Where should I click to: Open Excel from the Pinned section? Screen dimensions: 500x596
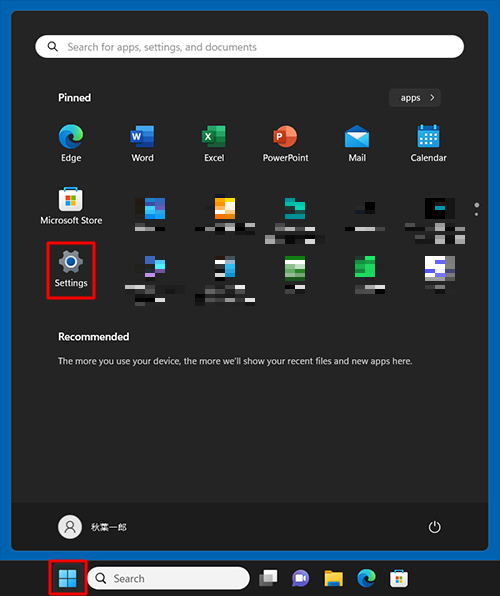[214, 143]
